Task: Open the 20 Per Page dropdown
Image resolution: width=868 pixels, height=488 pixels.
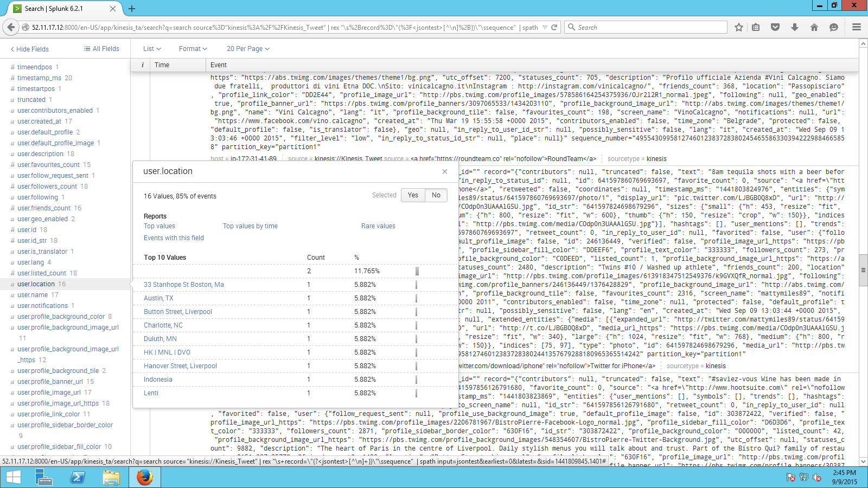Action: click(x=248, y=49)
